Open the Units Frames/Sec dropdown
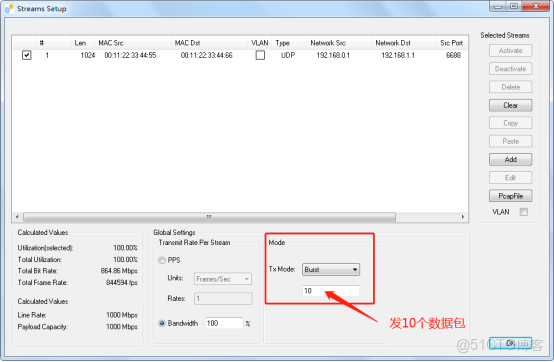The width and height of the screenshot is (554, 362). pyautogui.click(x=223, y=279)
